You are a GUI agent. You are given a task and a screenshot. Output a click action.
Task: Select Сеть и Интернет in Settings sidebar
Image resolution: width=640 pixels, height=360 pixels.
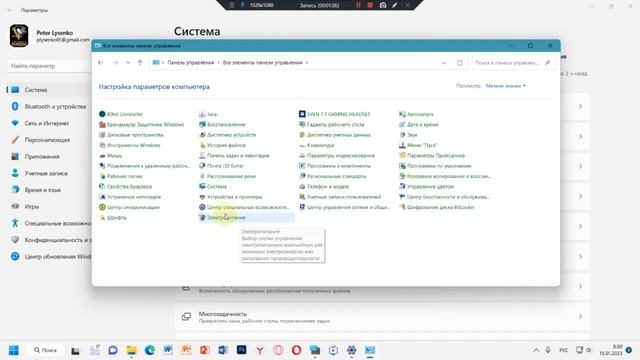pos(49,123)
